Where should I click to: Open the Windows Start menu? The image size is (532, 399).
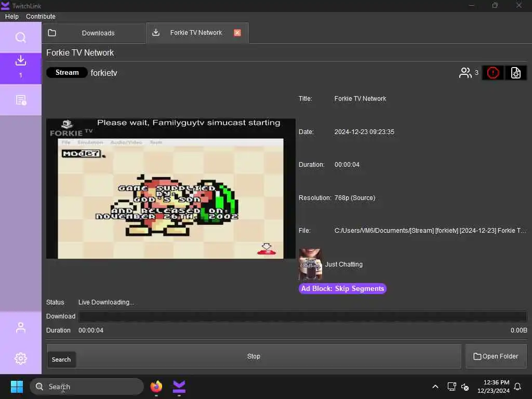coord(17,387)
